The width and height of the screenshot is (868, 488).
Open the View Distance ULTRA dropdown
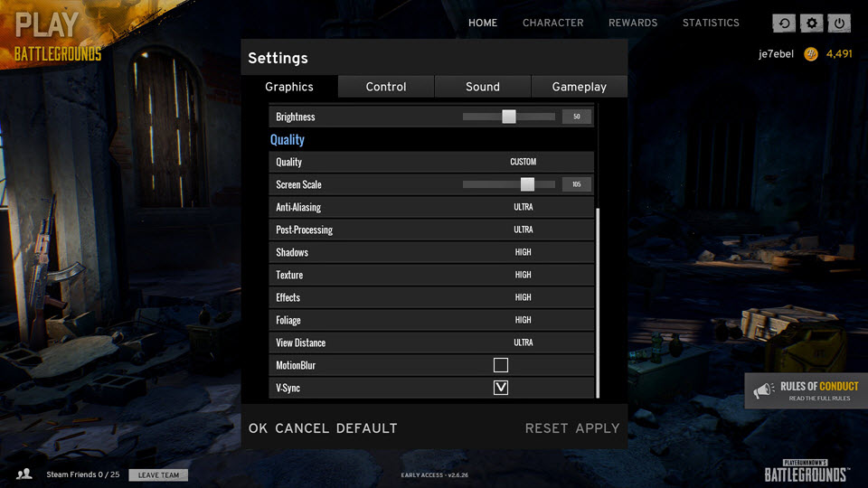(x=524, y=343)
